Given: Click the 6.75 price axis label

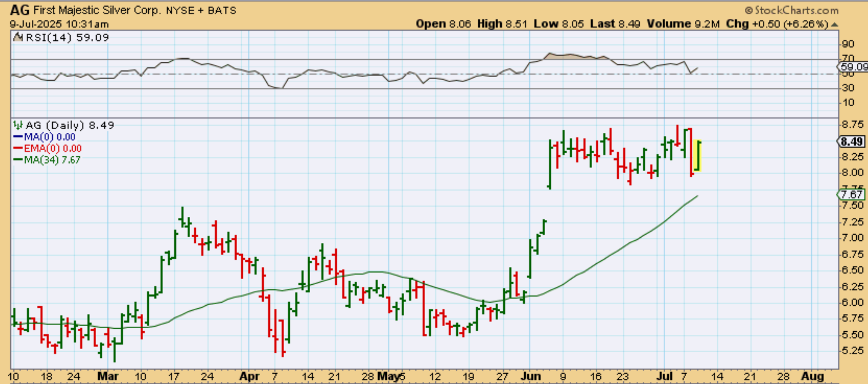Looking at the screenshot, I should pyautogui.click(x=852, y=254).
